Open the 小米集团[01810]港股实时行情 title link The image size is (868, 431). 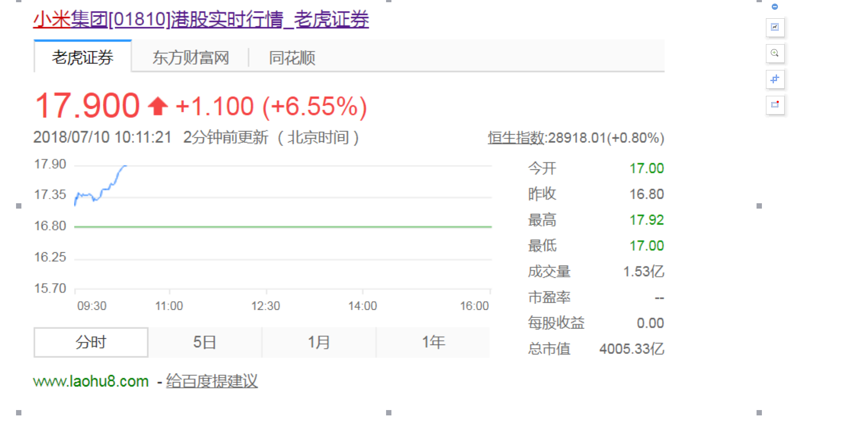pos(201,19)
